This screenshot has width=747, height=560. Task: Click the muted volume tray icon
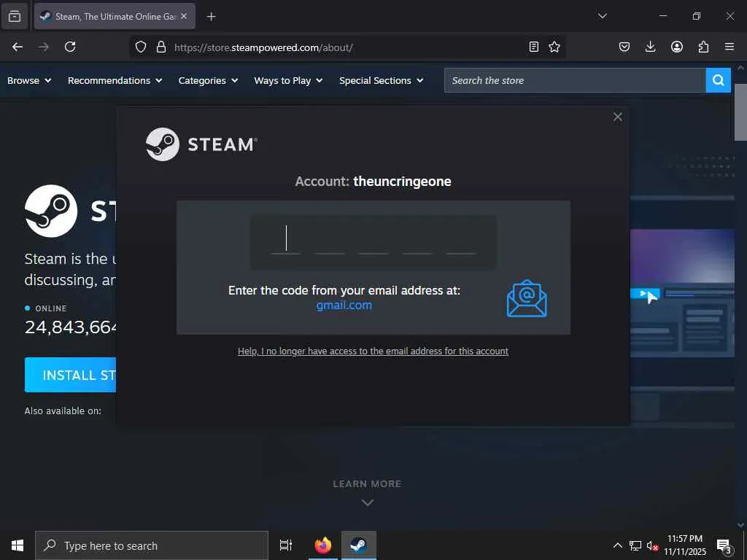pyautogui.click(x=652, y=545)
